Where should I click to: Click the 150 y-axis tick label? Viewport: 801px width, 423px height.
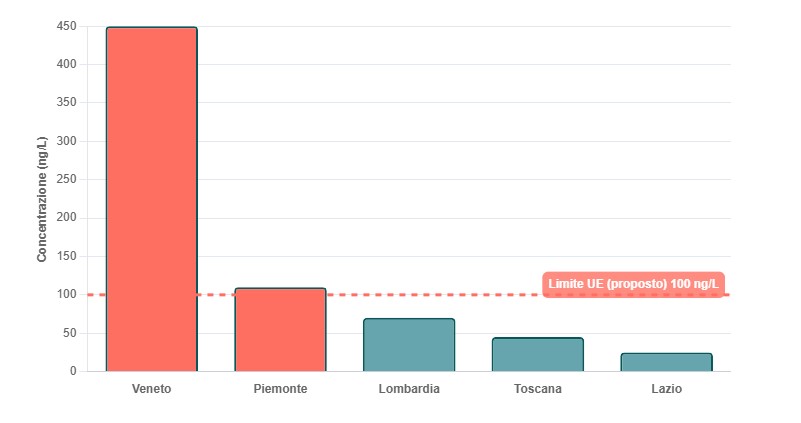(67, 256)
